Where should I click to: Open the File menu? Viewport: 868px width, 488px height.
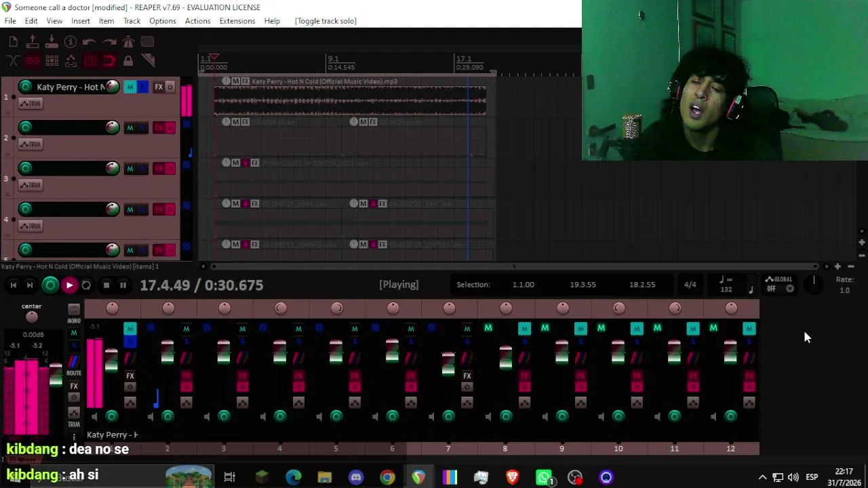pos(10,21)
